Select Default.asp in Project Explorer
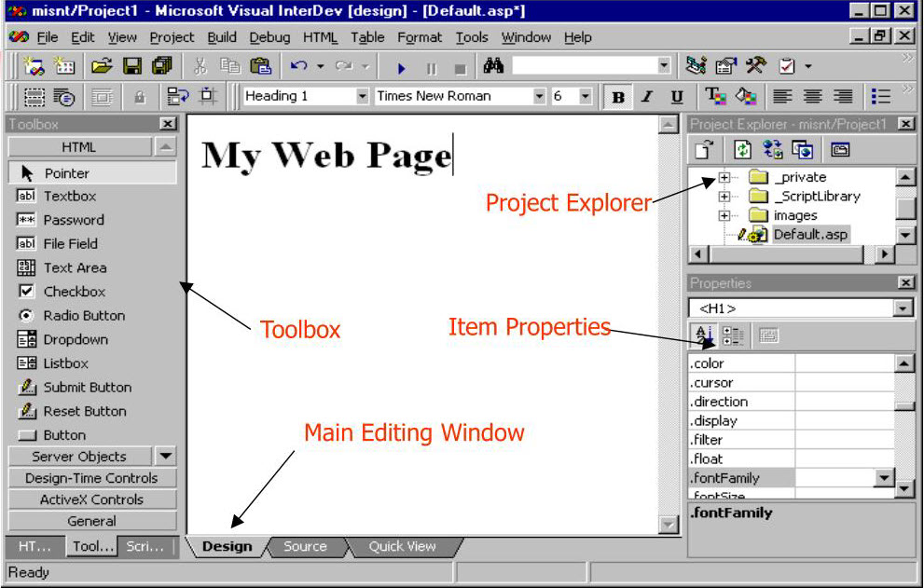This screenshot has width=924, height=588. [809, 235]
